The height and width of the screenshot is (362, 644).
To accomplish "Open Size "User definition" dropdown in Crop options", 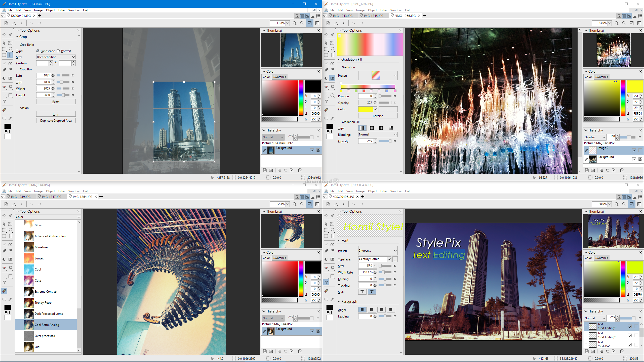I will (x=56, y=57).
